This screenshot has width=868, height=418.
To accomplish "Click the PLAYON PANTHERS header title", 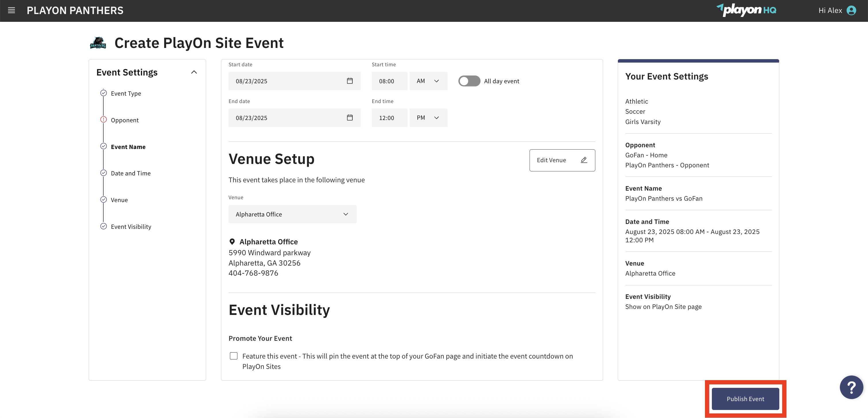I will click(75, 10).
